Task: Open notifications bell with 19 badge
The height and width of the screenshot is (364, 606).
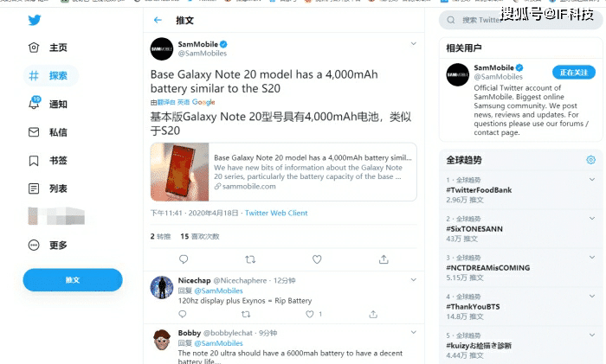Action: [35, 104]
